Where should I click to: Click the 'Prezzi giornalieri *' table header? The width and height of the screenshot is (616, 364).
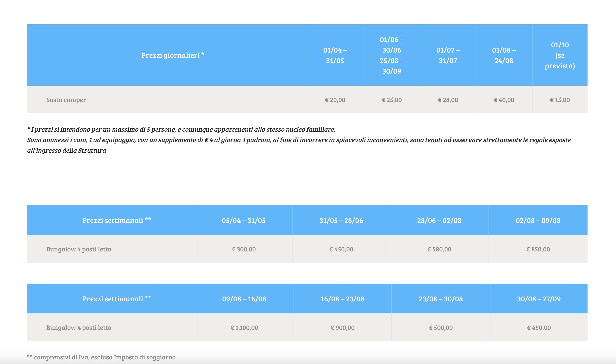click(x=172, y=55)
